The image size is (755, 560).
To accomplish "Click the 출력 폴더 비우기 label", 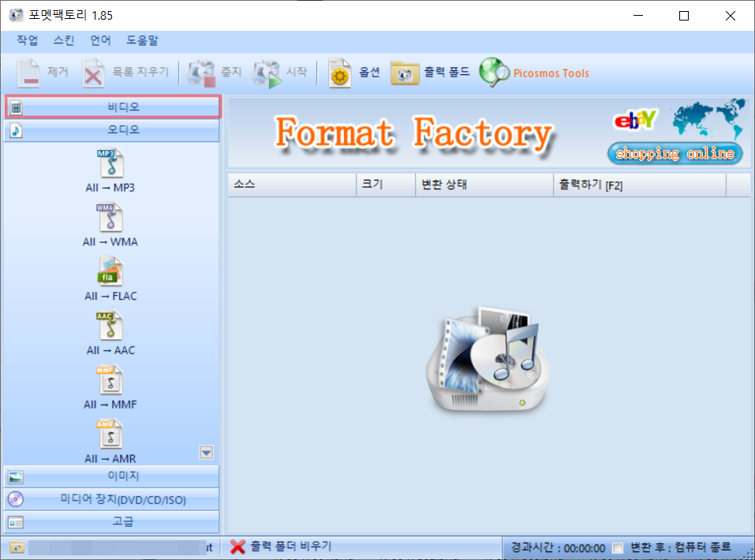I will [291, 546].
